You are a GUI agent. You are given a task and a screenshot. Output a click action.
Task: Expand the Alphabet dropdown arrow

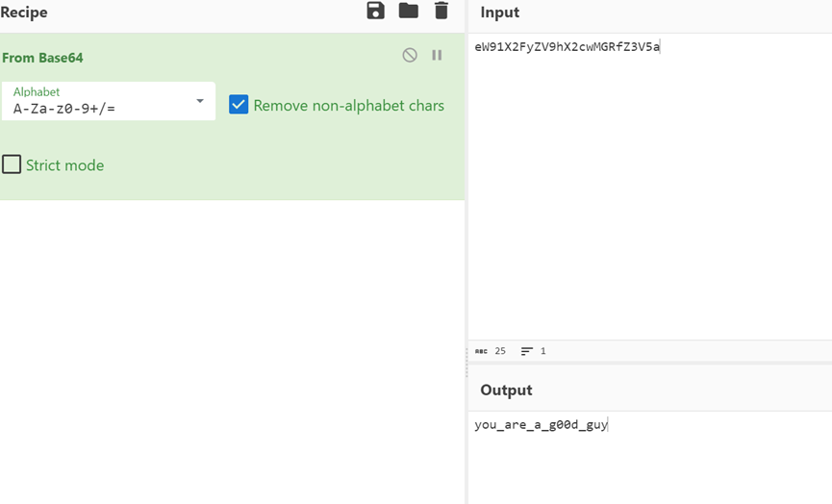coord(200,101)
